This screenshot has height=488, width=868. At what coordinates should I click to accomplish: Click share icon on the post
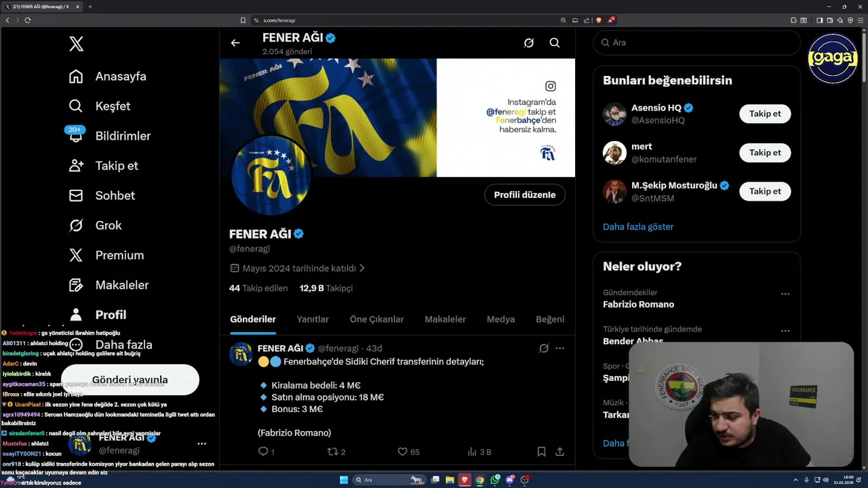tap(560, 451)
